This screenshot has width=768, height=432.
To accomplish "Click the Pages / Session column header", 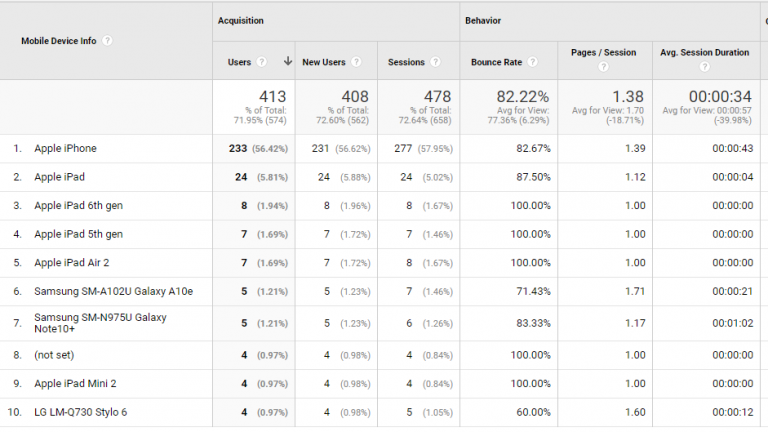I will [604, 52].
